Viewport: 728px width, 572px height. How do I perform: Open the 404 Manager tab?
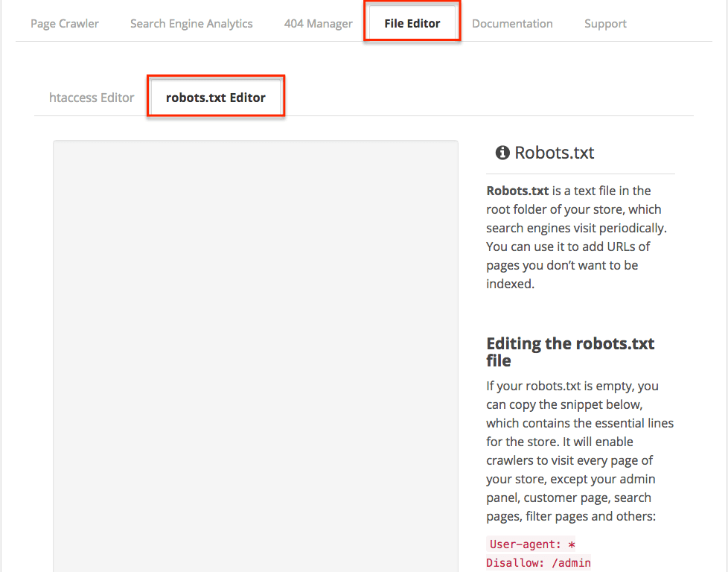[318, 24]
